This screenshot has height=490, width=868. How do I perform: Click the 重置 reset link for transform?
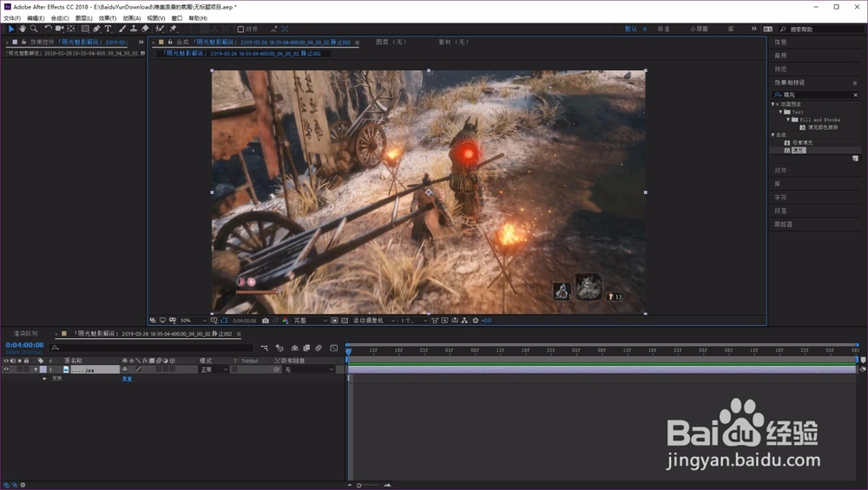[x=127, y=379]
